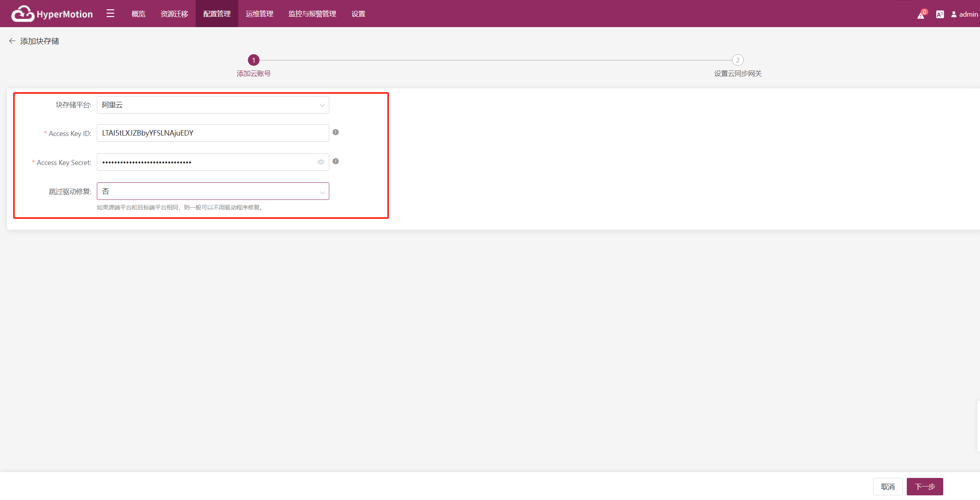980x500 pixels.
Task: Focus the Access Key Secret input field
Action: (213, 162)
